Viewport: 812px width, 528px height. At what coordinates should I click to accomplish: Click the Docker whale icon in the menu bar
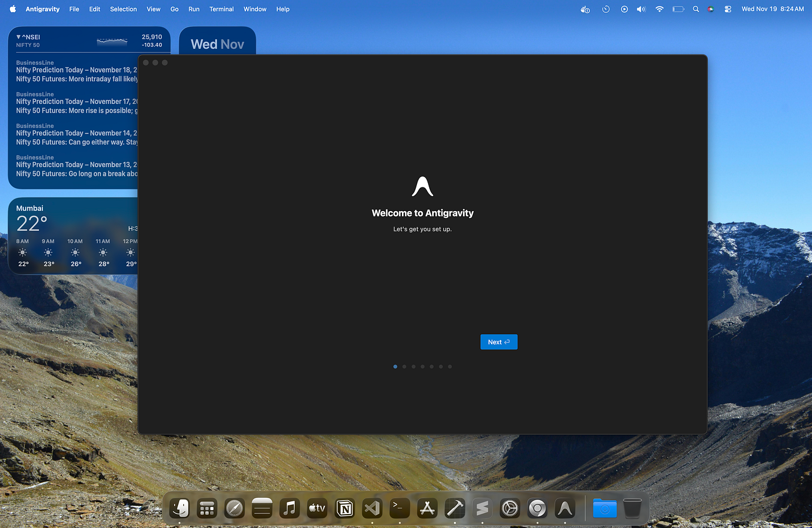click(585, 9)
